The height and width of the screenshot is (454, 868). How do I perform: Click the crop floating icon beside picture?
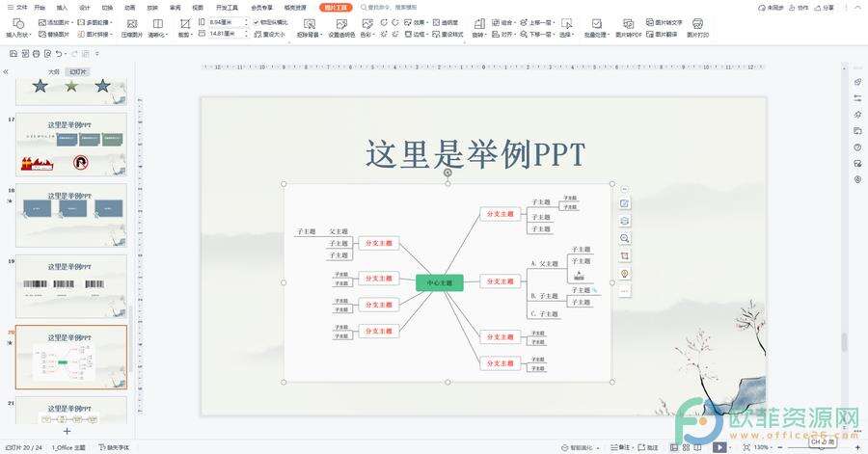click(624, 256)
